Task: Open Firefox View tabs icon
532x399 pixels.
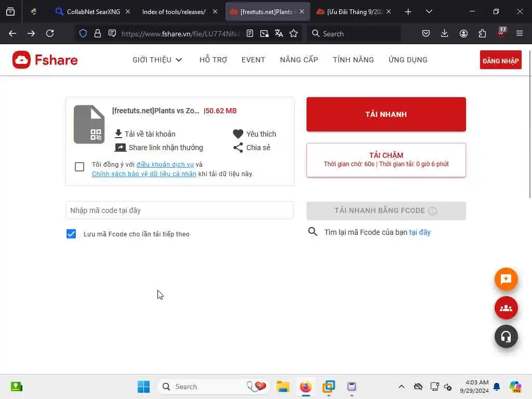Action: coord(10,12)
